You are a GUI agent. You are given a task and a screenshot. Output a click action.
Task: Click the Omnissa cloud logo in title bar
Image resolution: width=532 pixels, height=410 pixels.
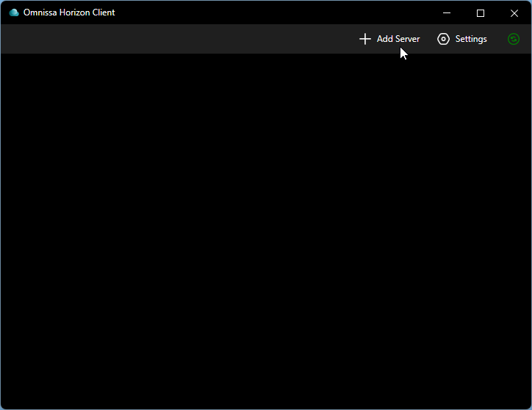pyautogui.click(x=13, y=12)
